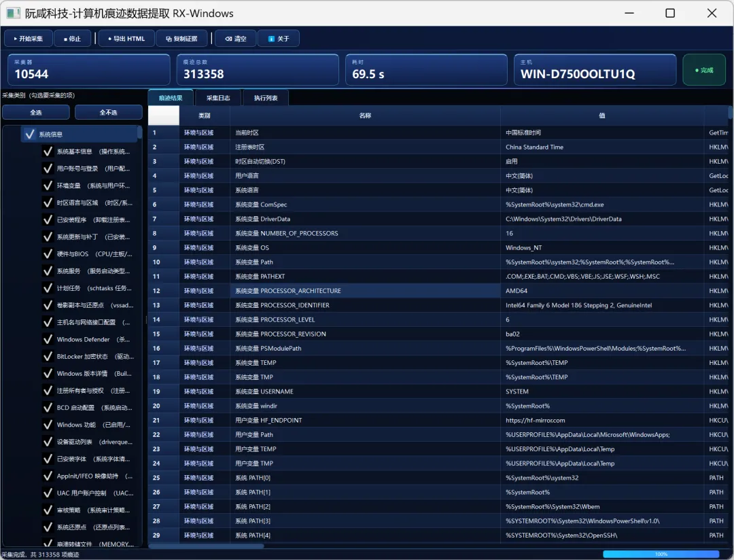Toggle the 系统信息 parent checkbox
Image resolution: width=734 pixels, height=560 pixels.
click(x=30, y=135)
